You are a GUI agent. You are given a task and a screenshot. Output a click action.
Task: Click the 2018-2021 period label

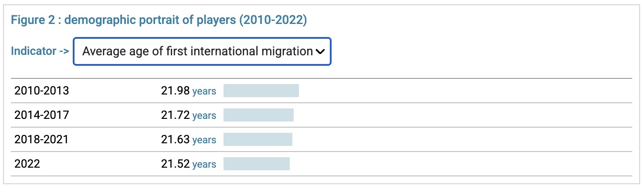[x=42, y=140]
